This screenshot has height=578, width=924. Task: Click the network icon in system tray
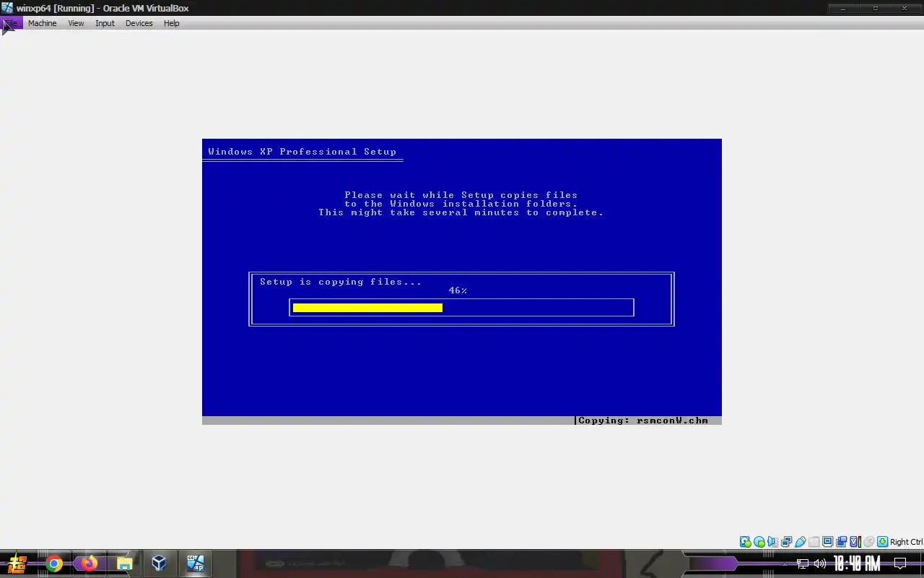pos(803,564)
